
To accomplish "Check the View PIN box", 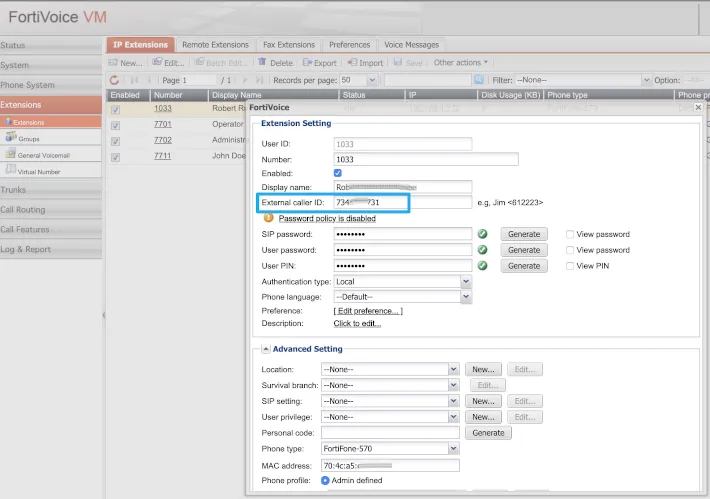I will pos(570,266).
